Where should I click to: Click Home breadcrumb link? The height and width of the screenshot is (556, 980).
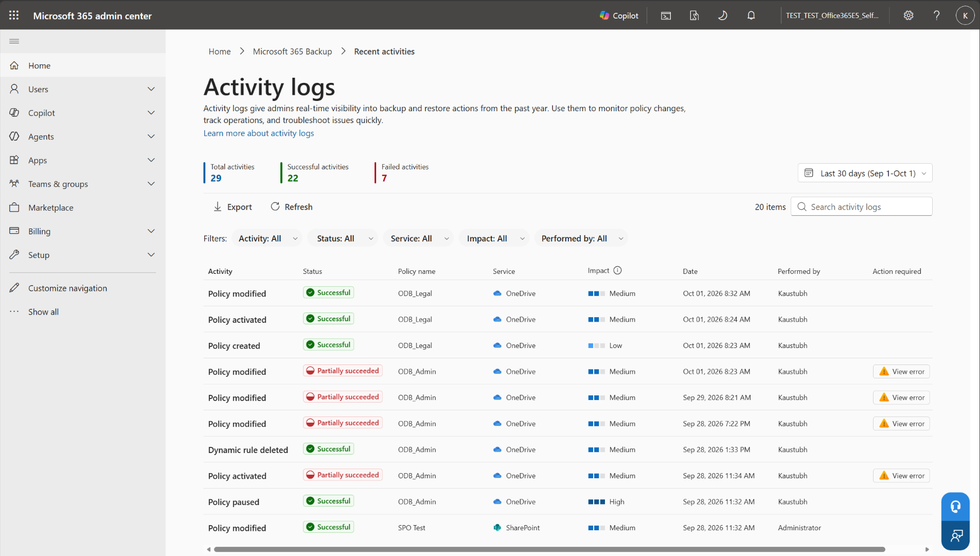220,51
